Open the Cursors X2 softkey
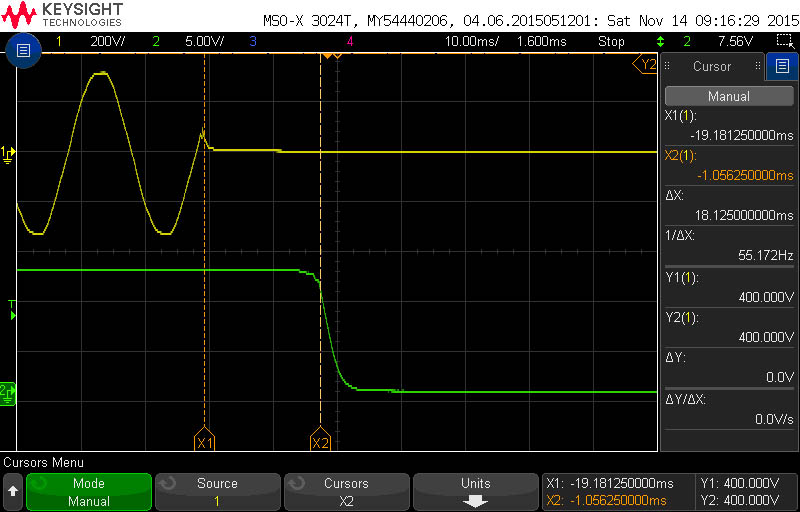 (x=346, y=492)
